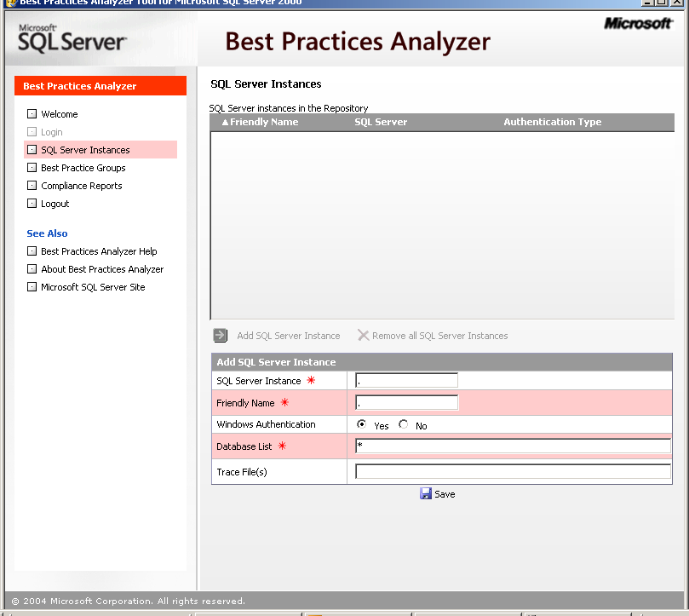
Task: Click the 'Friendly Name' field label in form
Action: pyautogui.click(x=245, y=403)
